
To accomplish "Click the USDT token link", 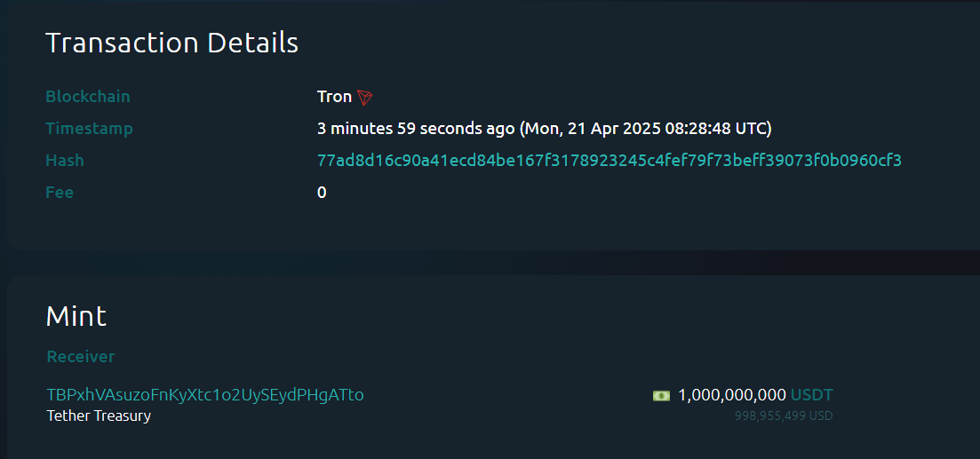I will click(x=811, y=395).
